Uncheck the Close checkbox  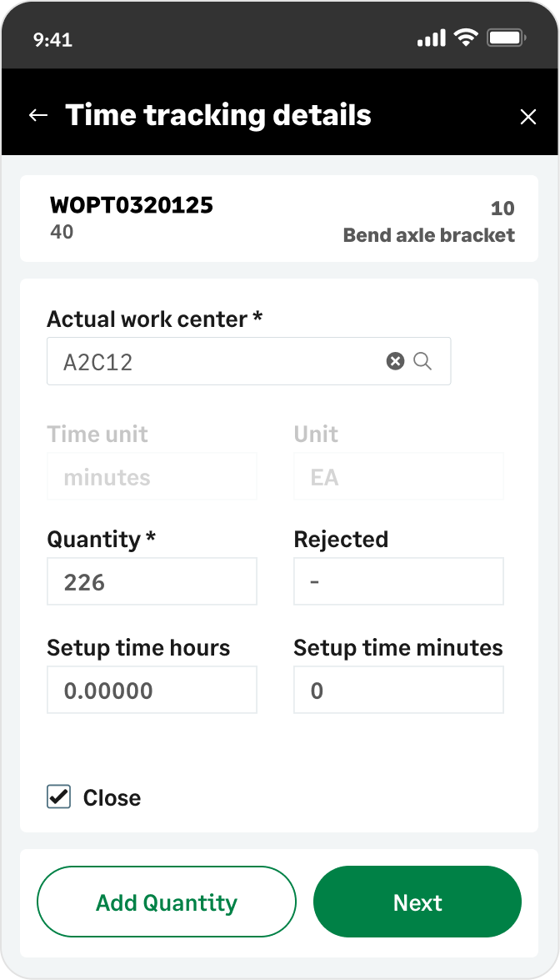58,797
